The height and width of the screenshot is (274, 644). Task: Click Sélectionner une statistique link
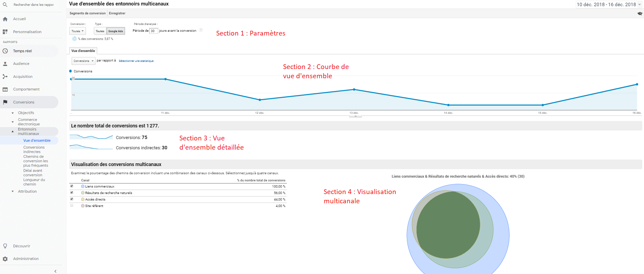tap(136, 61)
